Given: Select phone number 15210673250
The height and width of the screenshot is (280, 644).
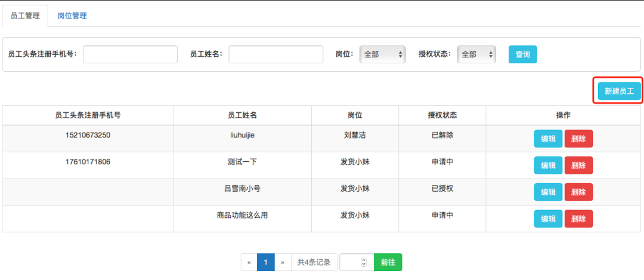Looking at the screenshot, I should pyautogui.click(x=88, y=135).
